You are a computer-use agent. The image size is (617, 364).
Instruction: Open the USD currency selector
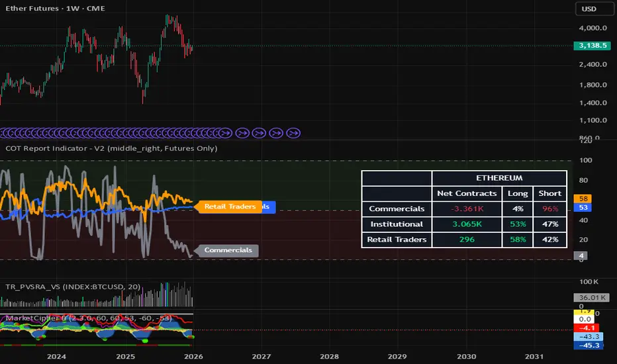(x=594, y=9)
